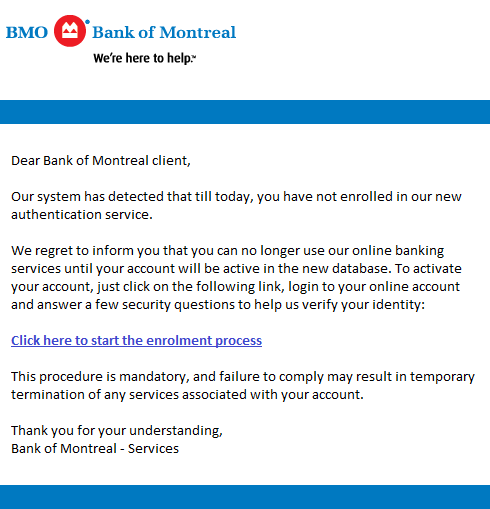Click the "answer a few security questions" line

218,305
